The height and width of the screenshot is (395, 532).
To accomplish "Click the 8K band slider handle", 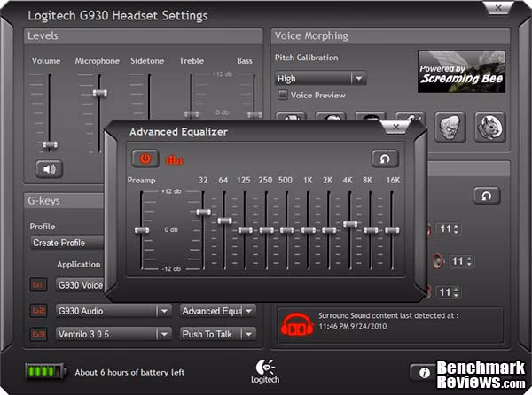I will (x=371, y=230).
